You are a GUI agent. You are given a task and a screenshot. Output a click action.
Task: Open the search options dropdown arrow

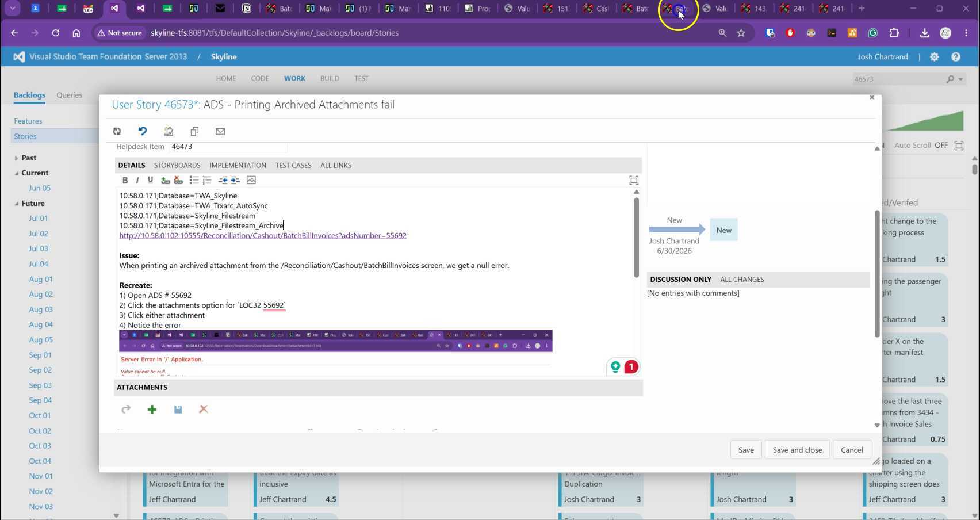[960, 79]
